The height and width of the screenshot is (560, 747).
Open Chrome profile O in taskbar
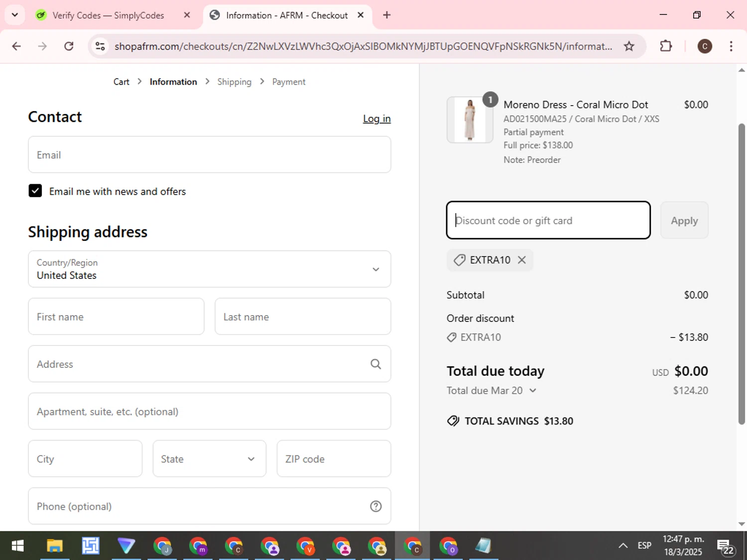pos(448,546)
